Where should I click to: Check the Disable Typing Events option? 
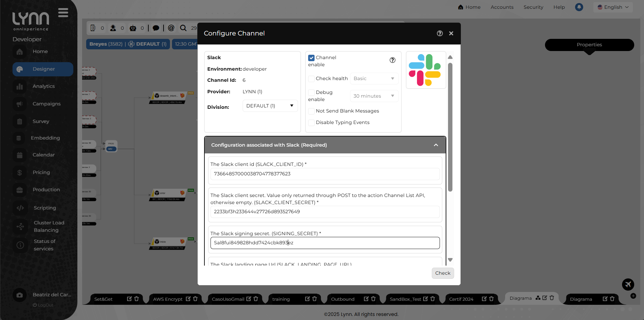click(x=312, y=123)
